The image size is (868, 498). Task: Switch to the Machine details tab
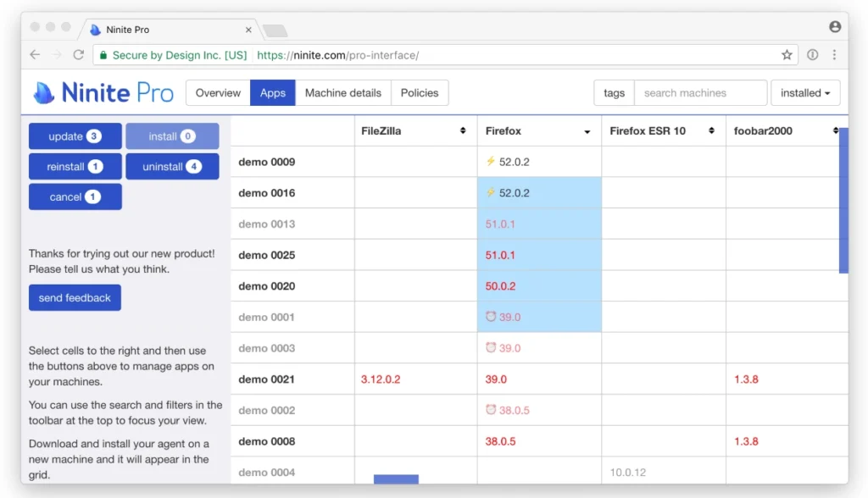point(342,92)
